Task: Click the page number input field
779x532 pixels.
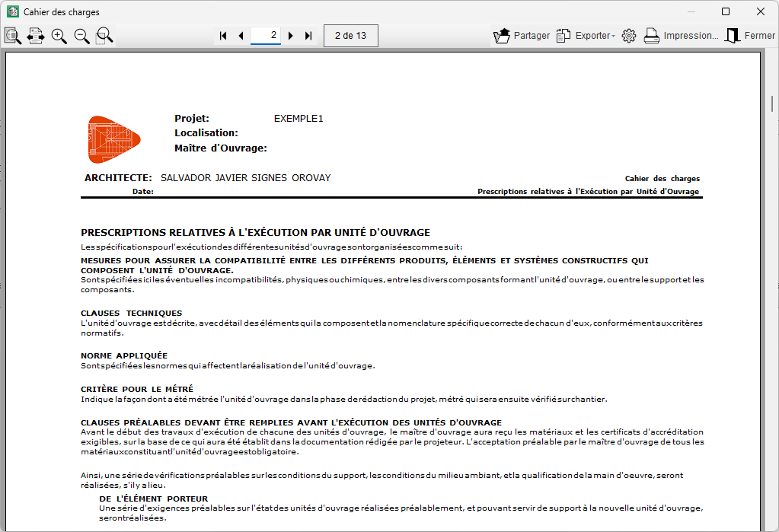Action: point(266,35)
